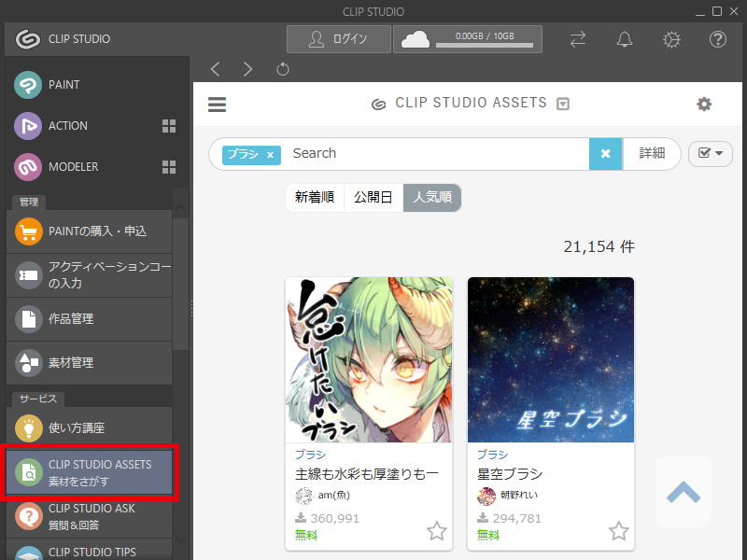
Task: Reload the page with refresh icon
Action: click(x=283, y=69)
